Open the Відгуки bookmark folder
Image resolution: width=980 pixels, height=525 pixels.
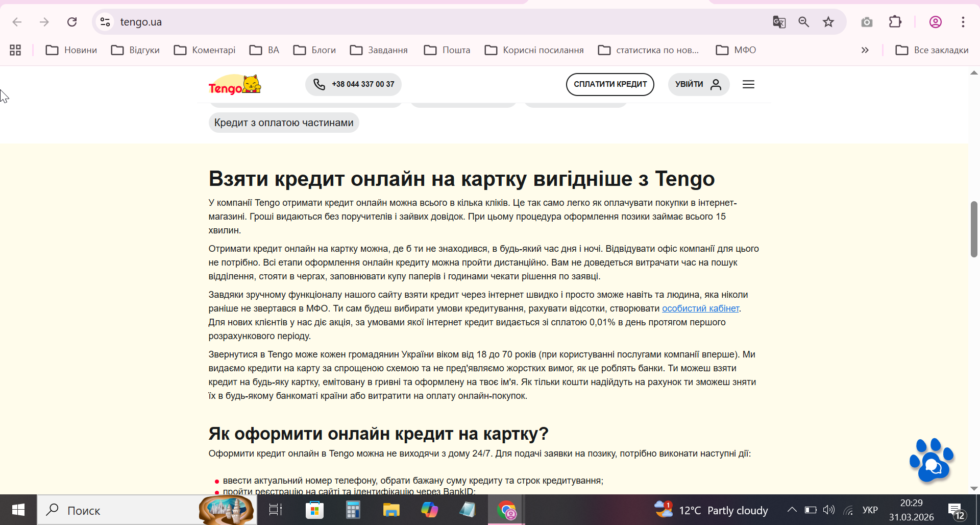click(x=135, y=50)
